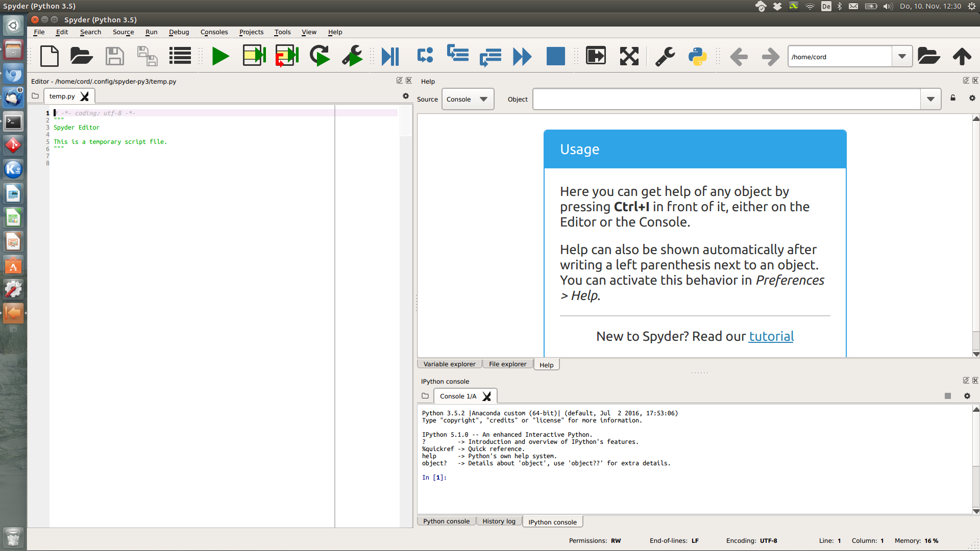Run the current cell

pos(254,56)
